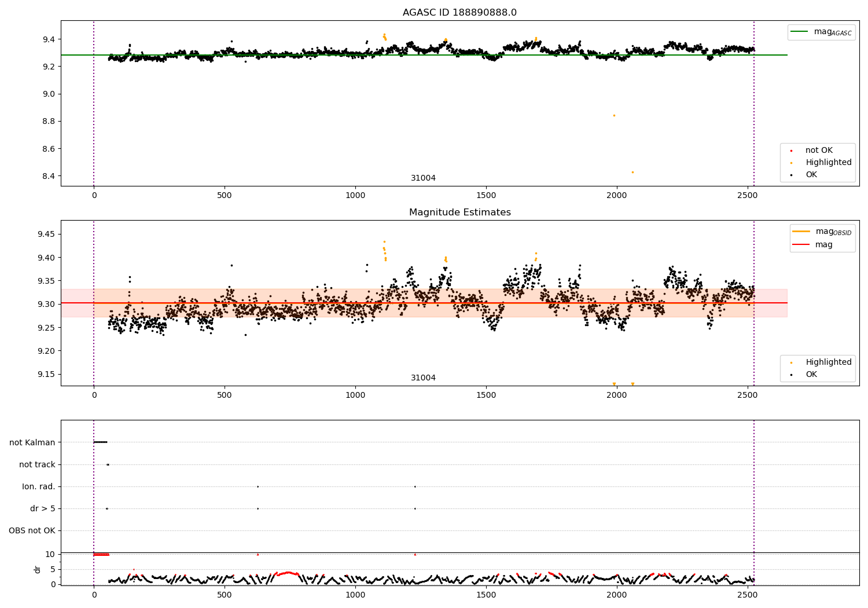
Task: Click the orange line swatch beside mag OBSID
Action: [x=801, y=232]
